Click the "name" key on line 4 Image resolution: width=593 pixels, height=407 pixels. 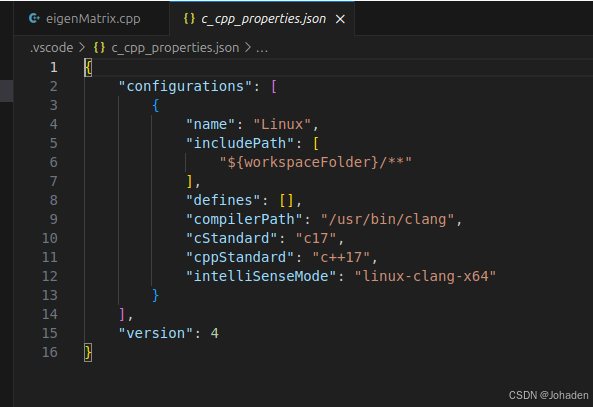pos(210,124)
